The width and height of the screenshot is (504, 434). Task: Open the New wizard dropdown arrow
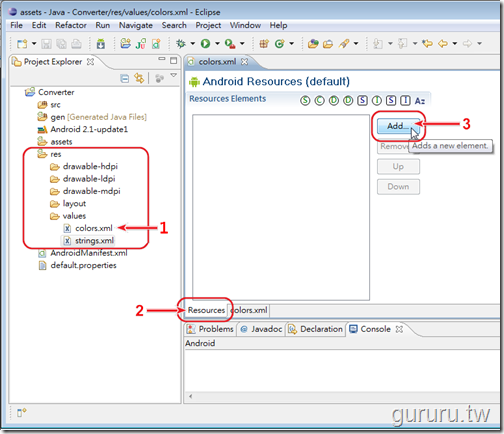coord(34,44)
